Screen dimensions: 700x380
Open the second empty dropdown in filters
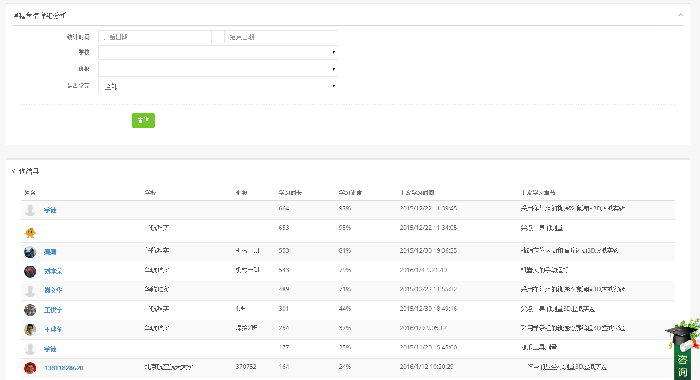click(x=218, y=69)
